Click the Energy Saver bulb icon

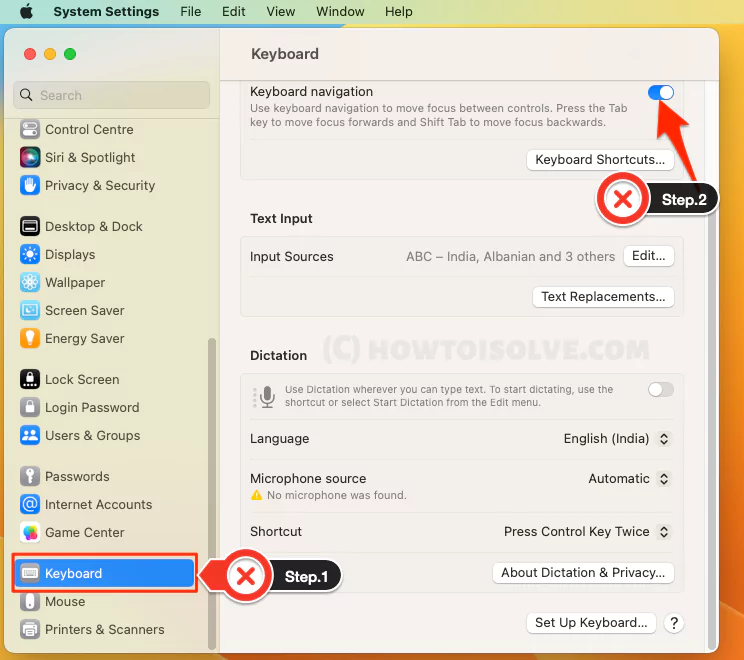point(30,338)
